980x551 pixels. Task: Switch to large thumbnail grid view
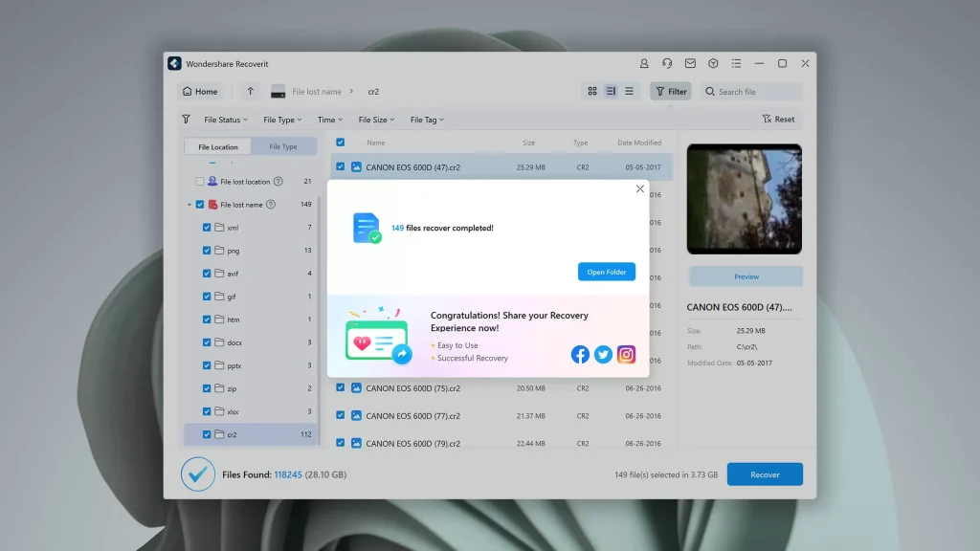(x=591, y=91)
